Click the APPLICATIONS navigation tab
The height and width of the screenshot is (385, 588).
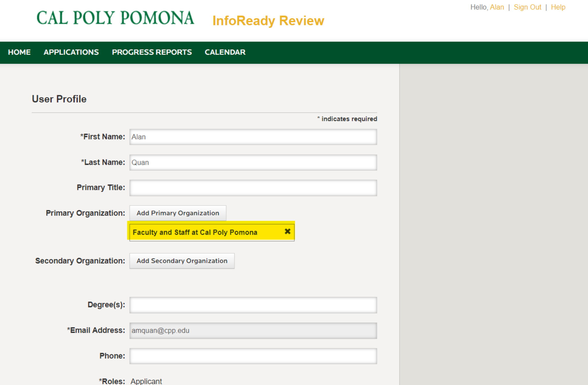tap(71, 53)
